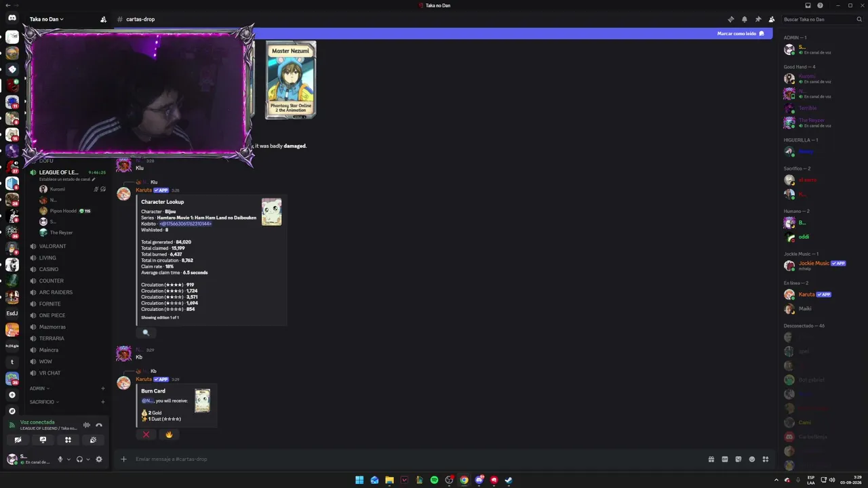Open the channel threads icon
868x488 pixels.
(730, 19)
